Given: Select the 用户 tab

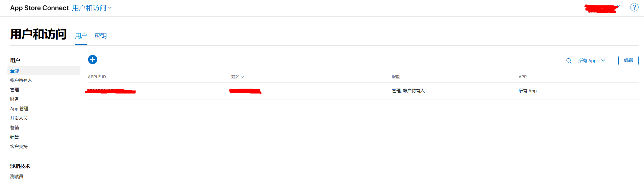Looking at the screenshot, I should [x=81, y=36].
